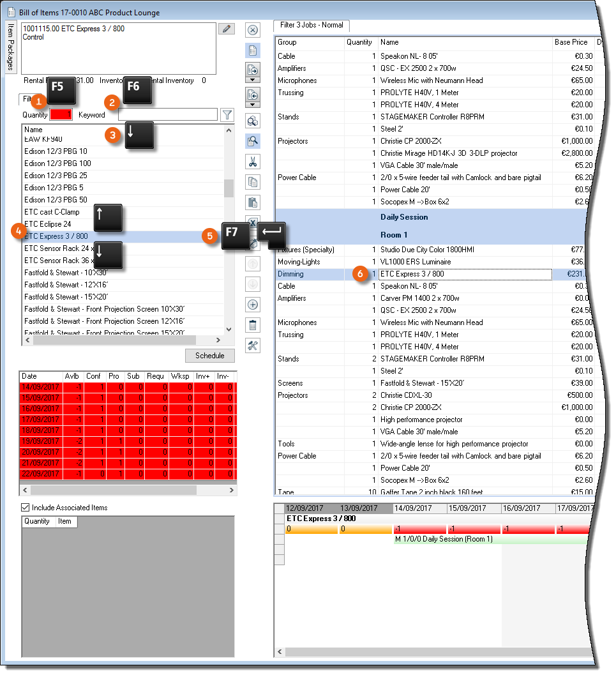Toggle the Include Associated Items checkbox

pos(26,508)
